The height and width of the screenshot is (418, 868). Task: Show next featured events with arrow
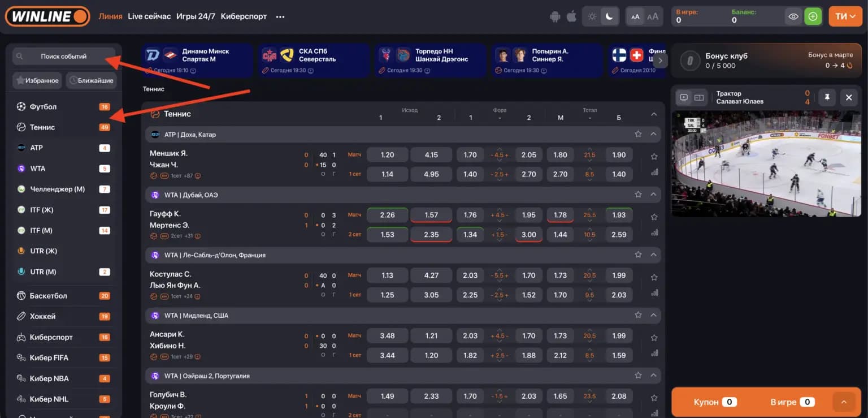661,61
